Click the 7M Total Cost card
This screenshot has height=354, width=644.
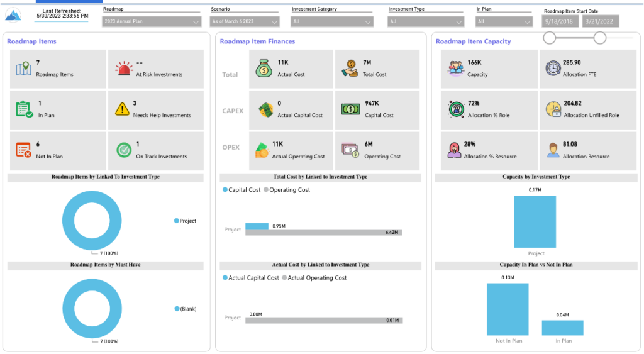click(377, 69)
